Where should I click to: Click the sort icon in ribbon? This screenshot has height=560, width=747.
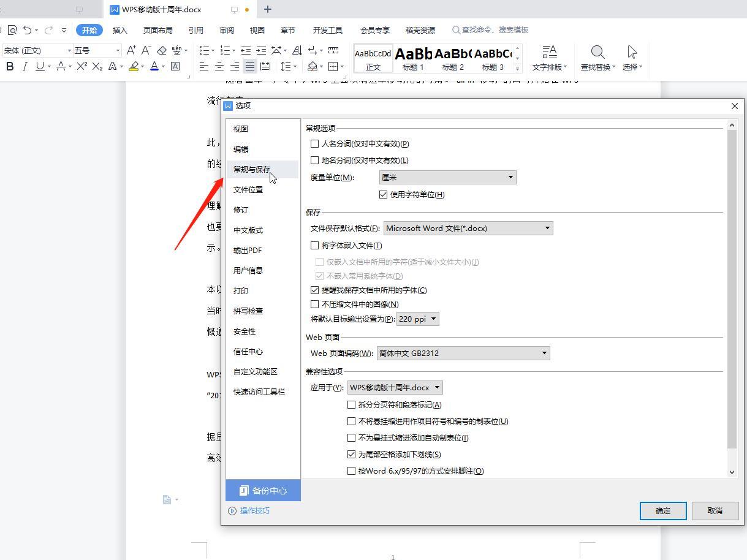pos(297,50)
